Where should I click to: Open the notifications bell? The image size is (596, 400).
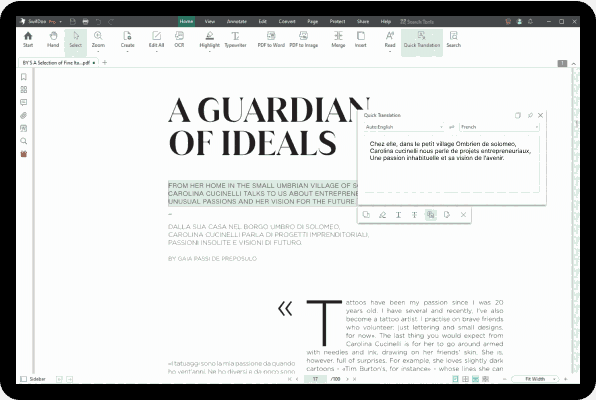point(530,22)
